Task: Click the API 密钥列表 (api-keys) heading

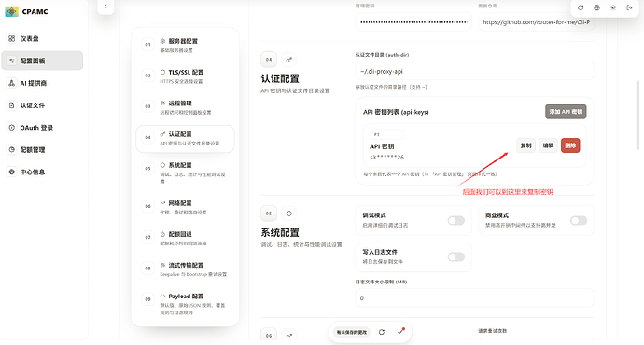Action: 396,112
